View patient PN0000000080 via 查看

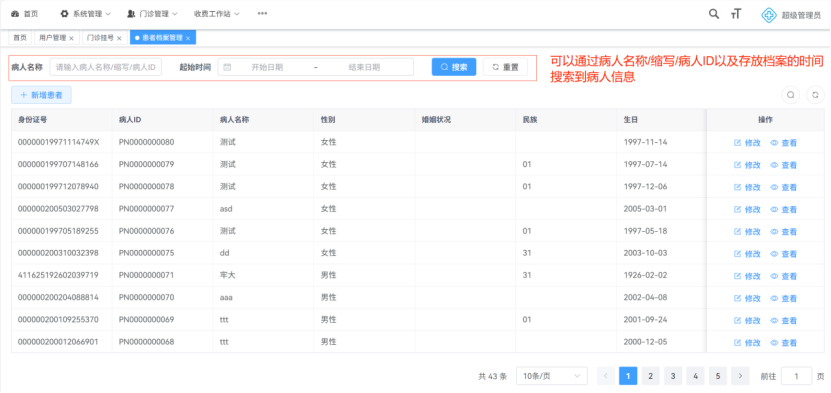pos(784,143)
